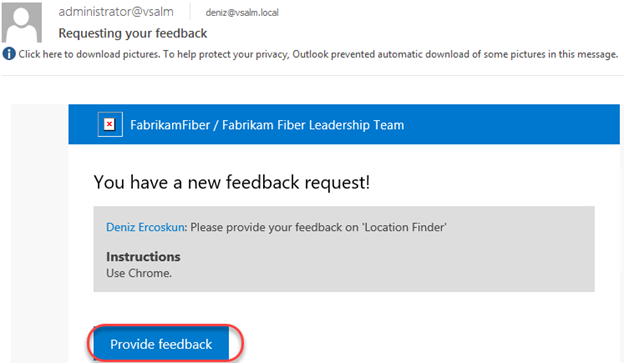This screenshot has width=624, height=363.
Task: Click the bold Instructions heading
Action: pos(143,257)
